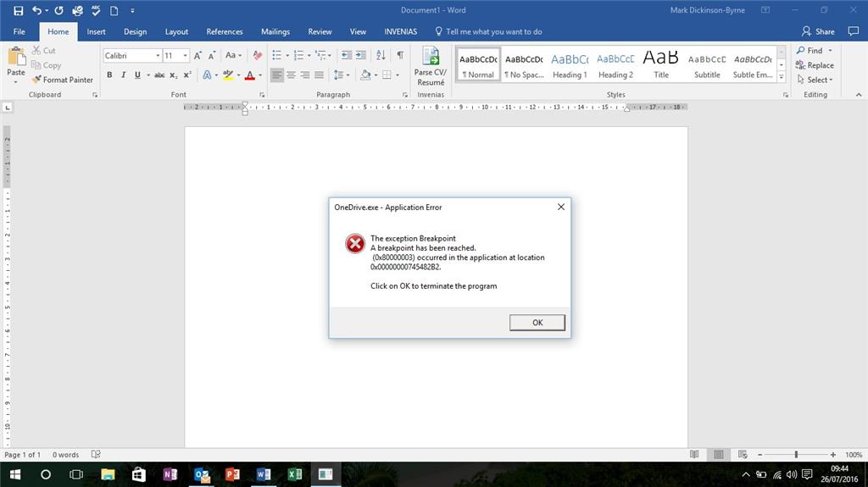Open Windows Start menu
The width and height of the screenshot is (868, 487).
pos(15,474)
